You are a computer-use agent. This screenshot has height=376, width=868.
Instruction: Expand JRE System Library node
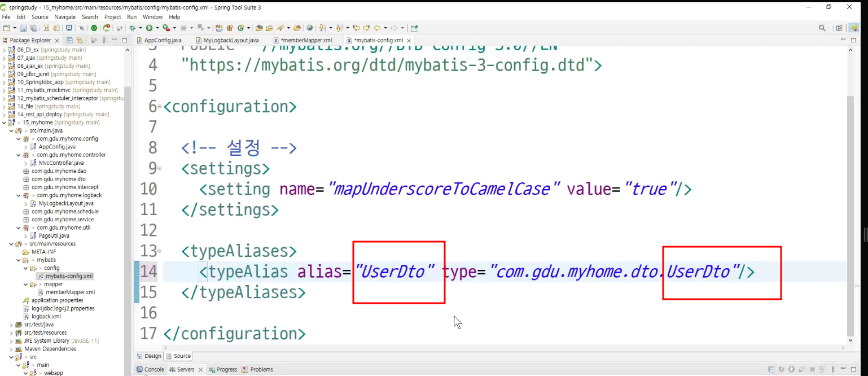(x=11, y=341)
